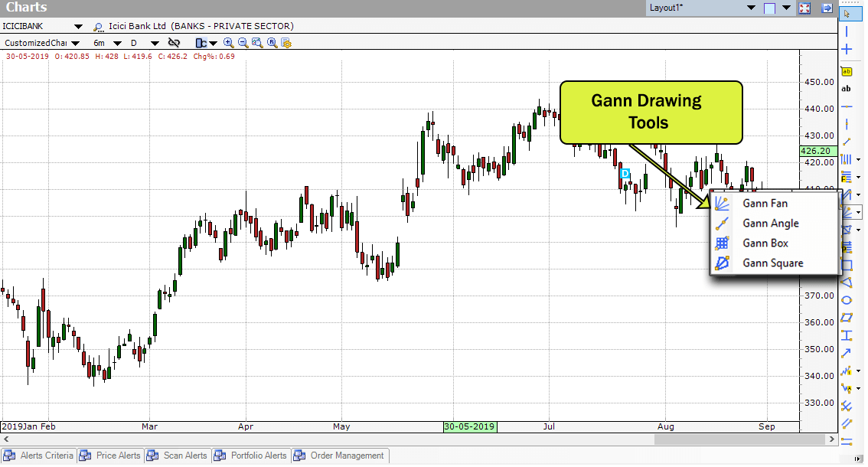
Task: Select the highlighted ab text label tool
Action: (846, 71)
